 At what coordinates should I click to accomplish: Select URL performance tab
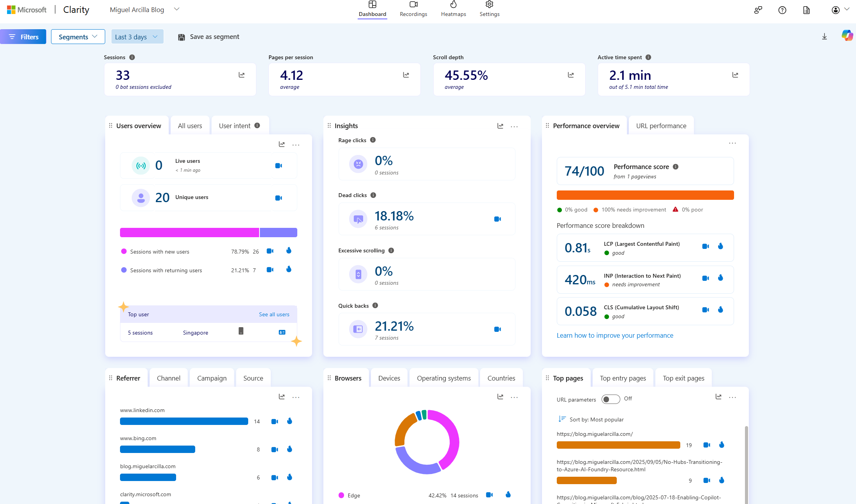pyautogui.click(x=661, y=125)
